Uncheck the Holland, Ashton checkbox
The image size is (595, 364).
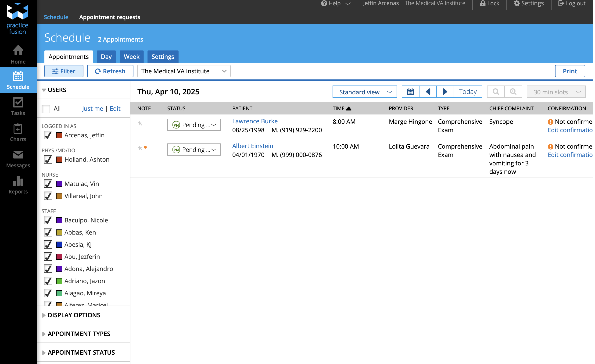pyautogui.click(x=48, y=160)
